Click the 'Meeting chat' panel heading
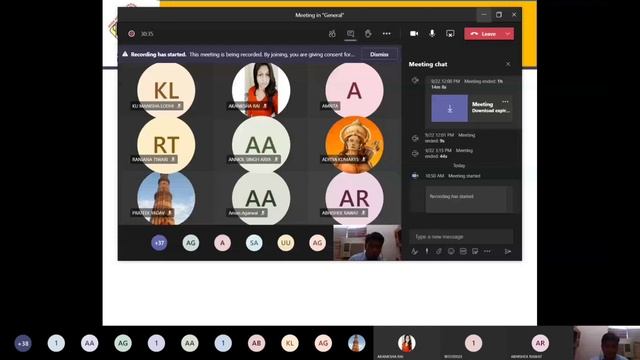This screenshot has width=640, height=360. click(428, 64)
